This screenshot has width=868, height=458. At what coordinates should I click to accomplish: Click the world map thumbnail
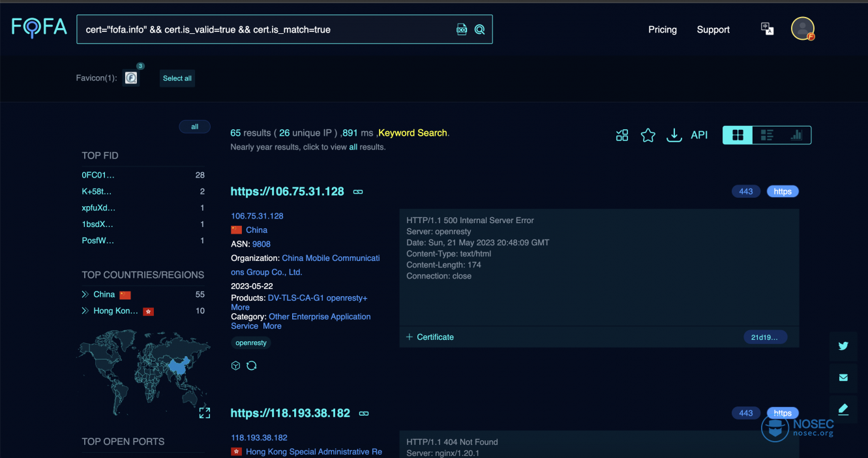(x=143, y=374)
